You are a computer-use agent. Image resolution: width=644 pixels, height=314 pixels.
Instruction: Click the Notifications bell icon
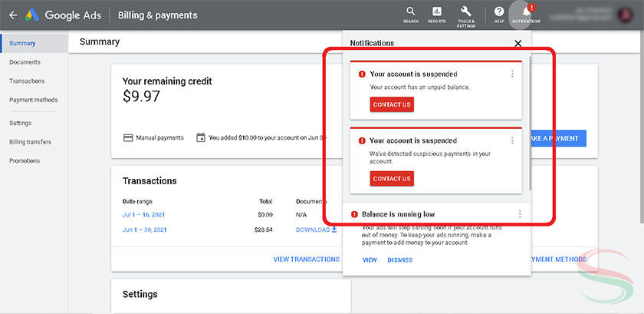(x=526, y=12)
